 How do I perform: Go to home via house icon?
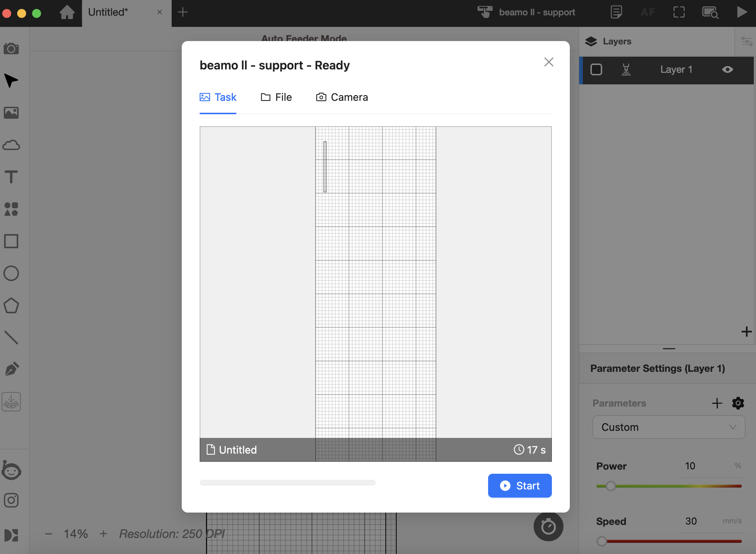tap(67, 12)
